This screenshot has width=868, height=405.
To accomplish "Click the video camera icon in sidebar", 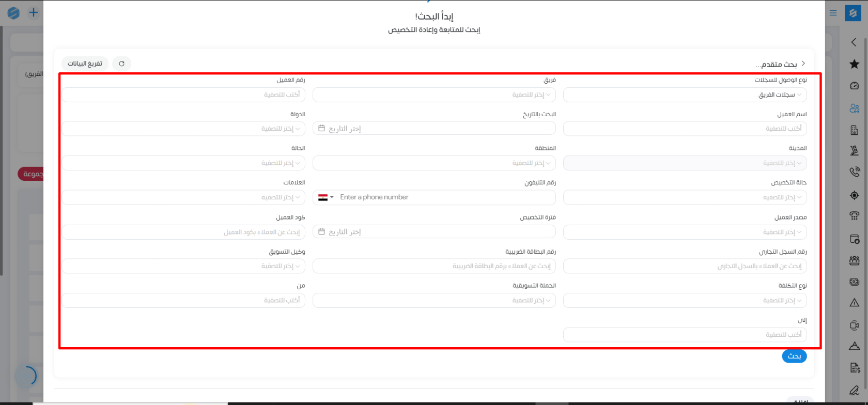I will coord(854,325).
